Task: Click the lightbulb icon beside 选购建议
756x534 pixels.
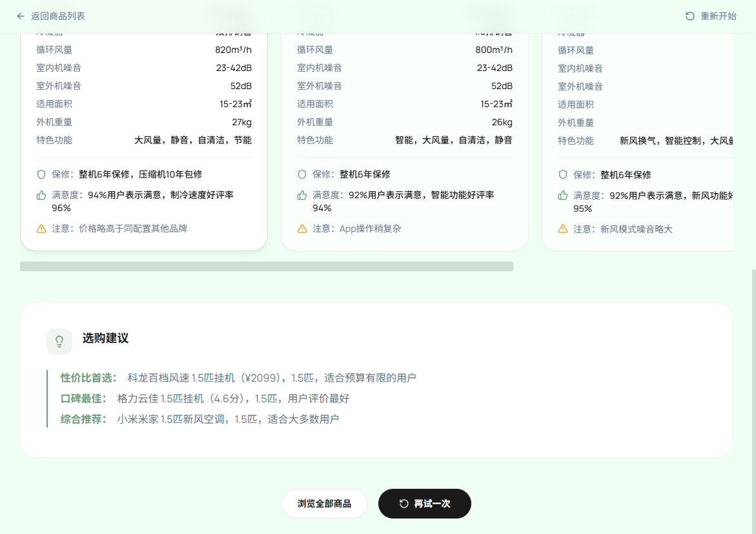Action: pyautogui.click(x=59, y=342)
